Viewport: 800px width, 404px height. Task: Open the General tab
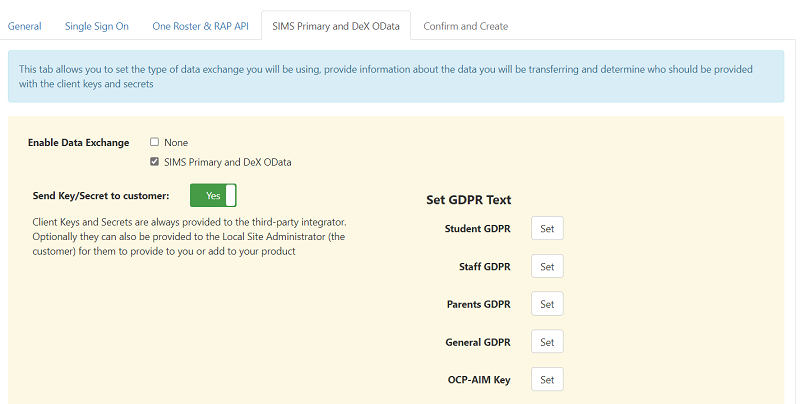coord(25,26)
